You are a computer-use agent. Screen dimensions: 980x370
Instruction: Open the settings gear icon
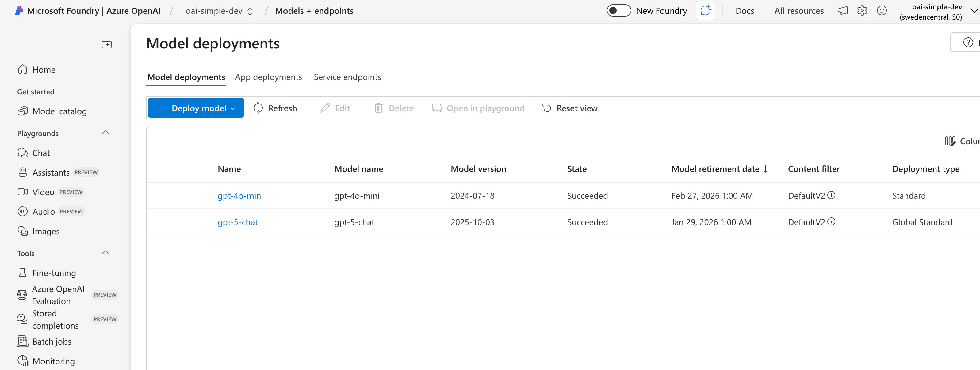[862, 11]
